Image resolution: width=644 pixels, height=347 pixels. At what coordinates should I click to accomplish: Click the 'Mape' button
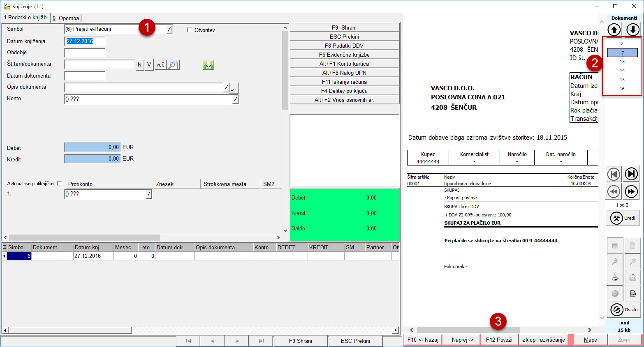[591, 340]
